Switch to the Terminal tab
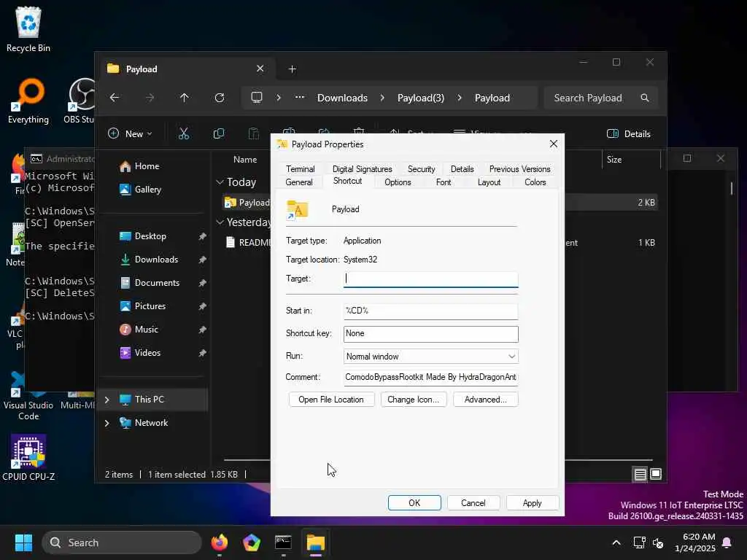Viewport: 747px width, 560px height. tap(300, 169)
